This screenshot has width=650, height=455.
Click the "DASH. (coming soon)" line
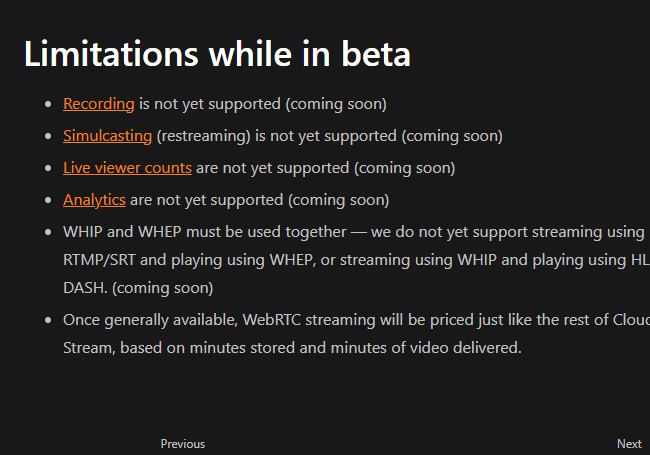[138, 288]
